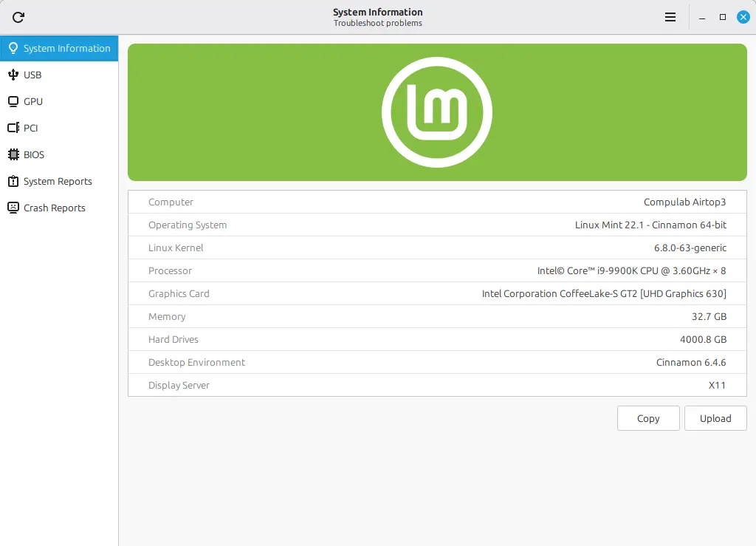Select the Linux Kernel row
Image resolution: width=756 pixels, height=546 pixels.
pyautogui.click(x=437, y=248)
